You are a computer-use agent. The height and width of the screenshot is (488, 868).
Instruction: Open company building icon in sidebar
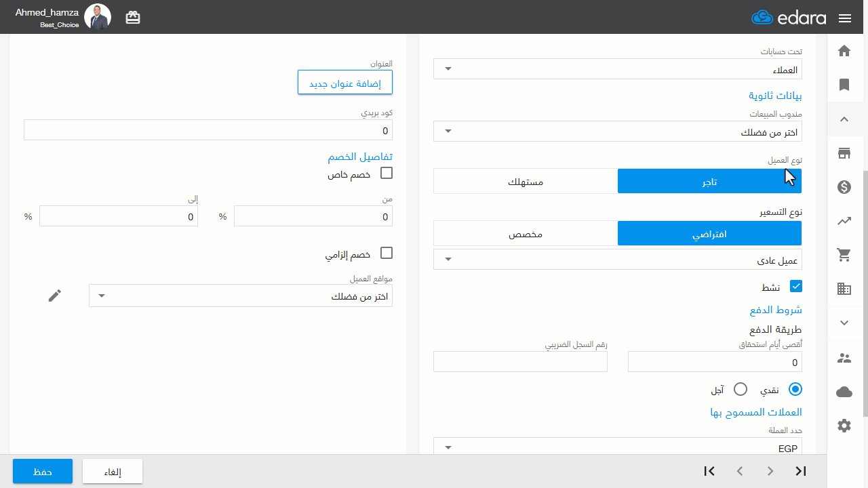[844, 289]
